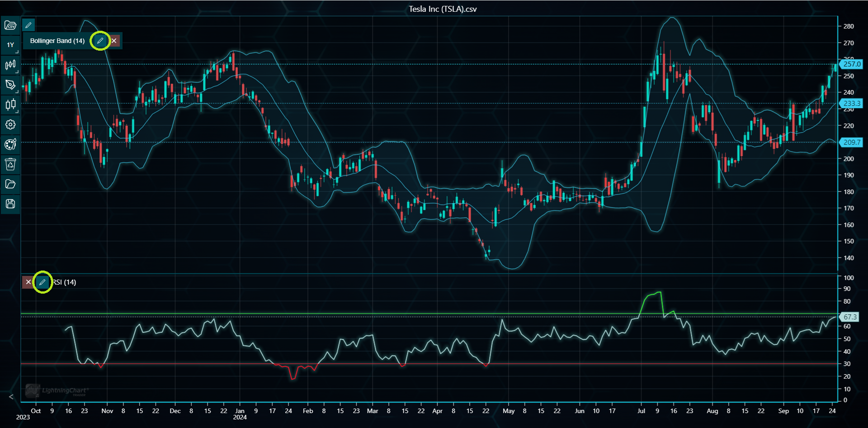
Task: Click the Jul label on time axis
Action: (x=641, y=411)
